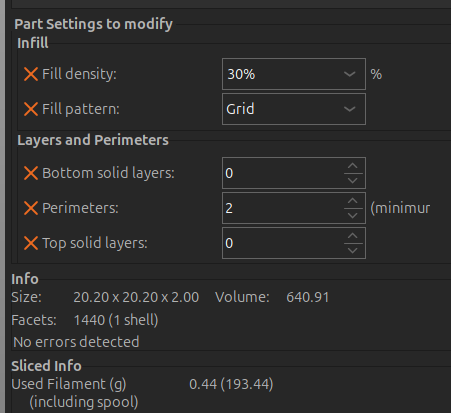Select the Used Filament value text
The image size is (451, 413).
tap(231, 384)
